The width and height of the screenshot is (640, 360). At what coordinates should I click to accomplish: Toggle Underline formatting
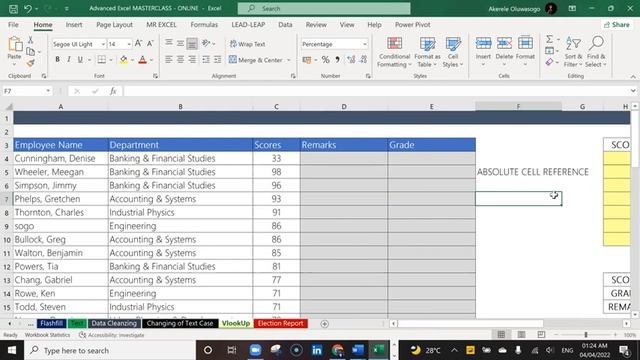(x=80, y=60)
